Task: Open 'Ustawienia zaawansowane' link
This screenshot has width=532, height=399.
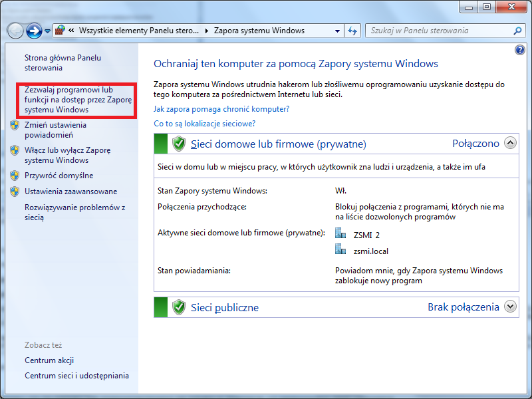Action: (x=71, y=192)
